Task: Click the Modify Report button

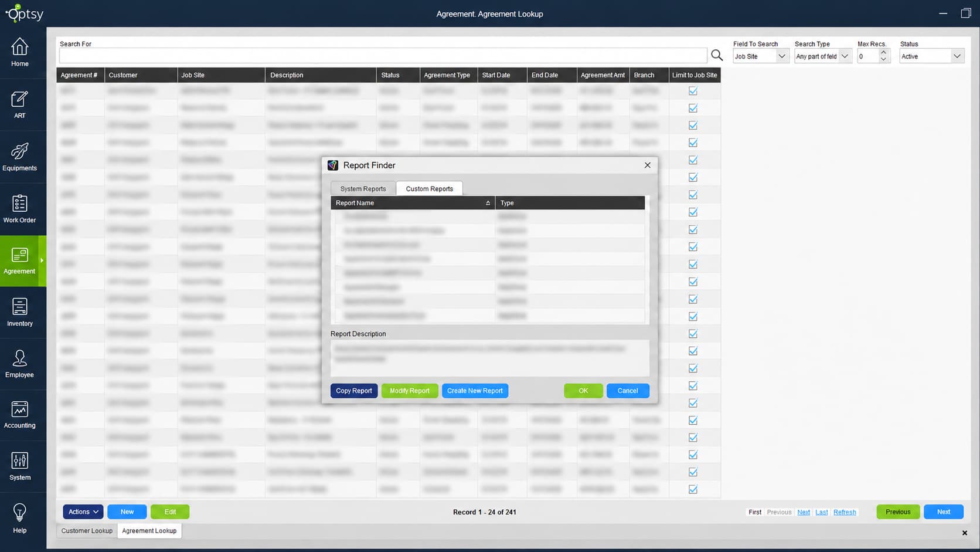Action: point(410,391)
